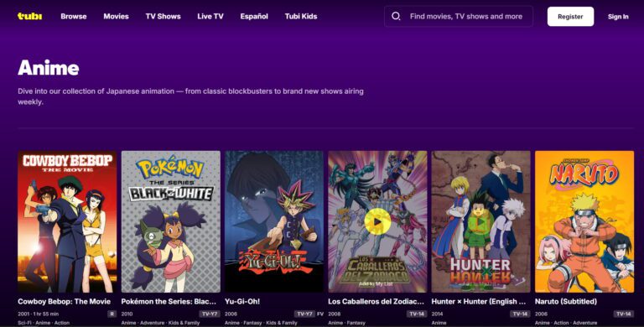This screenshot has width=644, height=327.
Task: Click the TV-Y7 badge under Yu-Gi-Oh!
Action: pos(304,314)
